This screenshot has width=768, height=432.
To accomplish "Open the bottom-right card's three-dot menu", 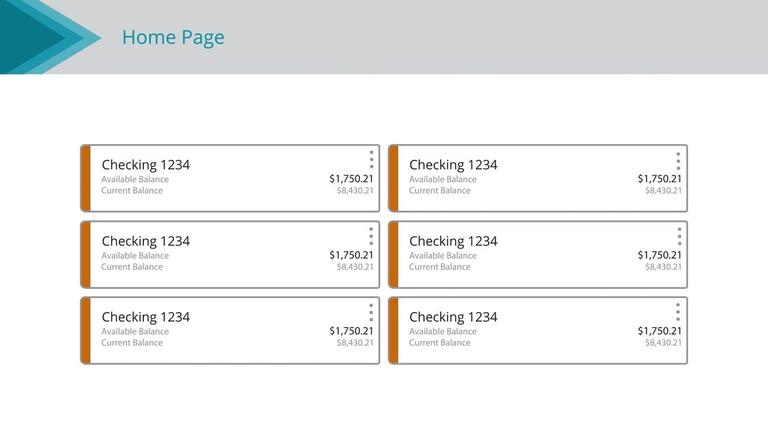I will tap(678, 312).
